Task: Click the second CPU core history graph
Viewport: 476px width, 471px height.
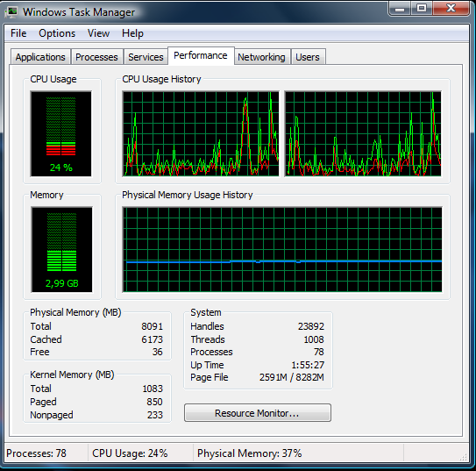Action: click(x=363, y=133)
